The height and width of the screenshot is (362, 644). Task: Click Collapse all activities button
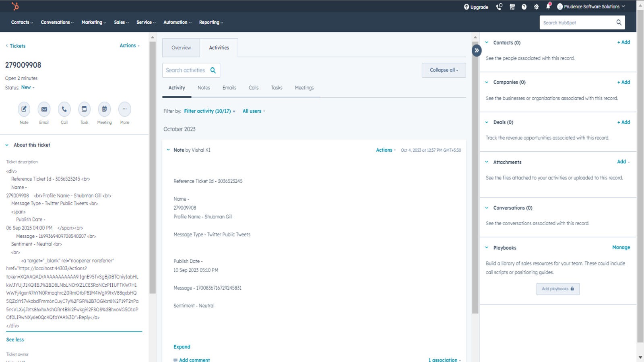[443, 70]
